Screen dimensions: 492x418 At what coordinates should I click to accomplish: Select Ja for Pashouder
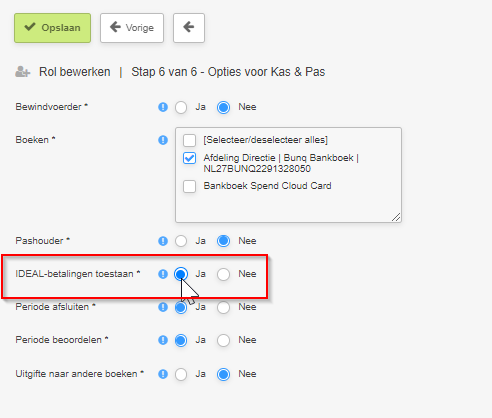(181, 241)
